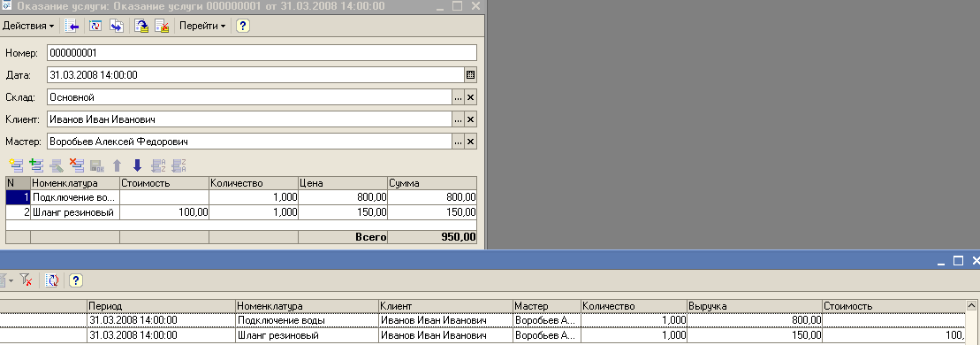
Task: Click the Выручка value 150,00 in register
Action: [755, 335]
